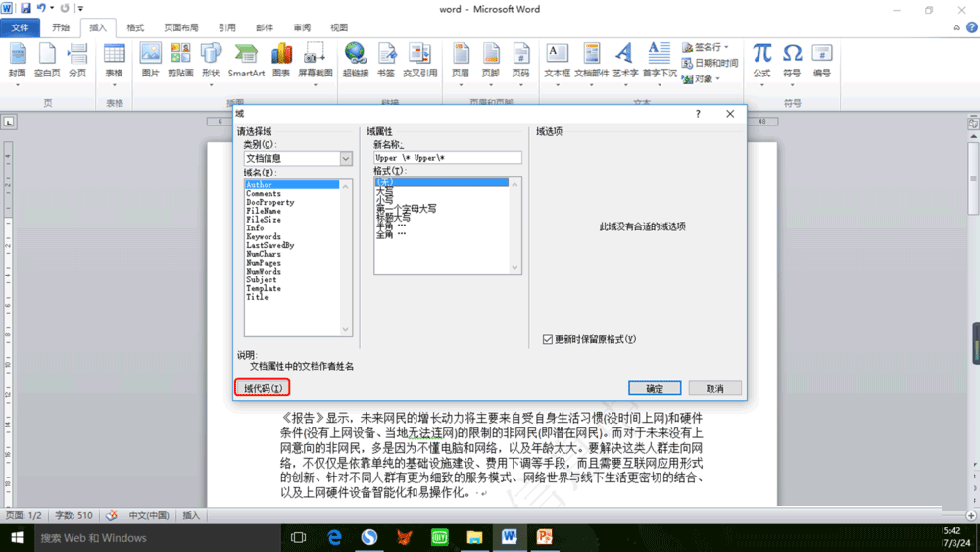Switch to the References (引用) tab

[227, 27]
